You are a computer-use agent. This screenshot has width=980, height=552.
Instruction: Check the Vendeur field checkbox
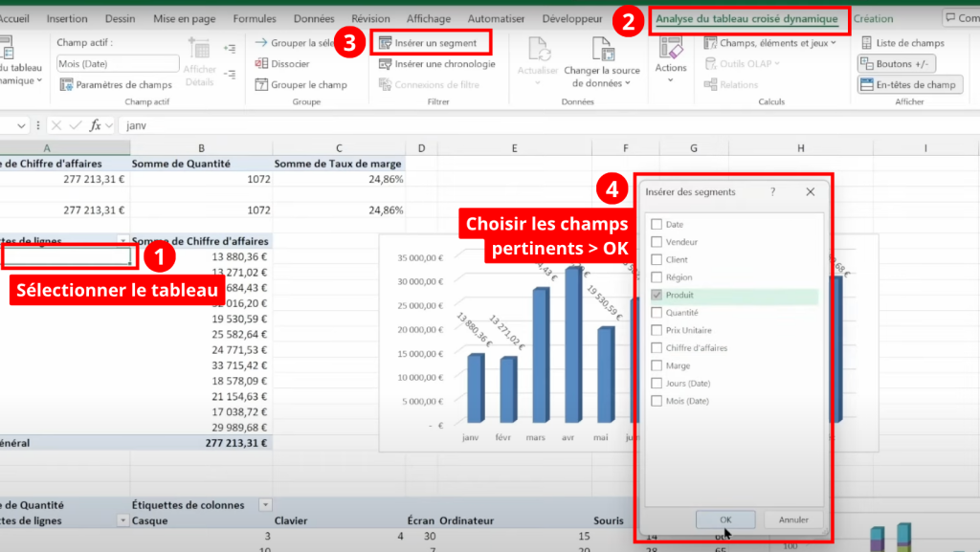point(657,242)
